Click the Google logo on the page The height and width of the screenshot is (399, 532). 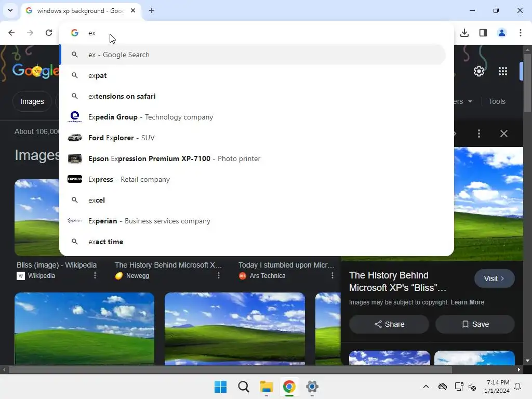pos(36,71)
